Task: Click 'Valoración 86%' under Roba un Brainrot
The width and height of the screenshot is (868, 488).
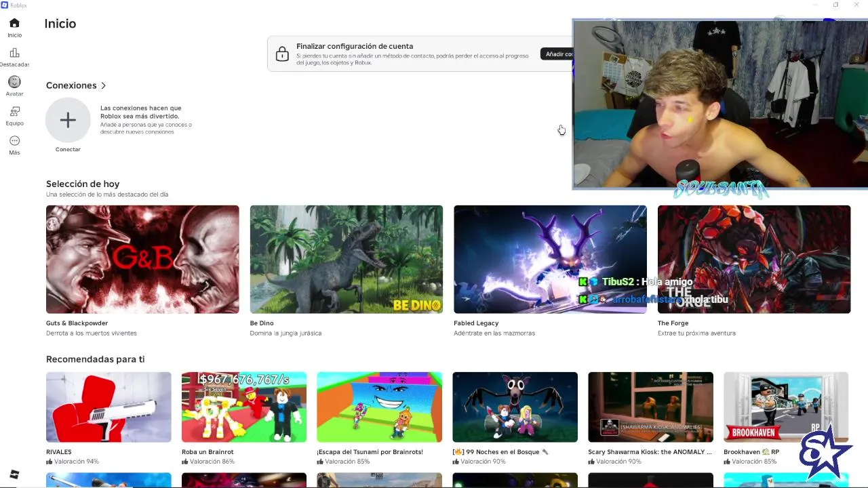Action: [208, 462]
